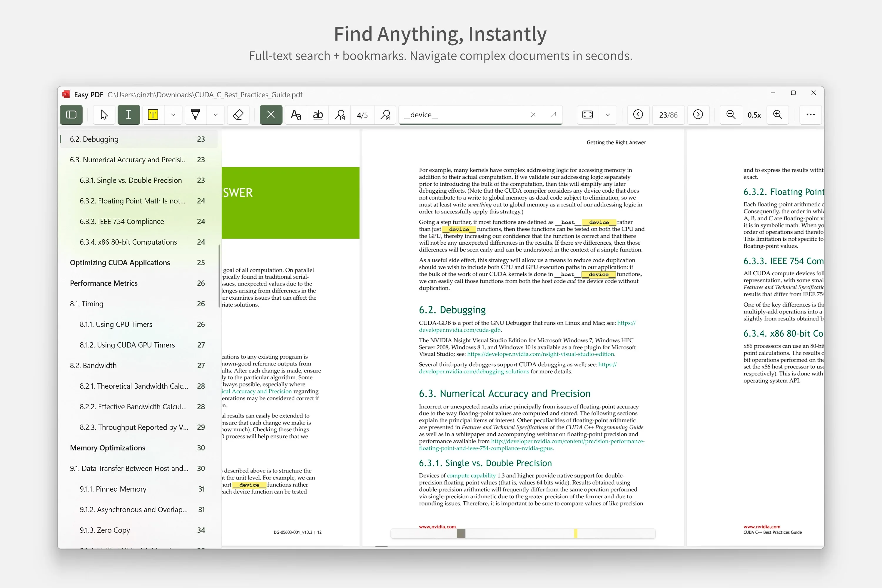Screen dimensions: 882x588
Task: Select 6.3.4. x86 80-bit Computations bookmark
Action: click(139, 242)
